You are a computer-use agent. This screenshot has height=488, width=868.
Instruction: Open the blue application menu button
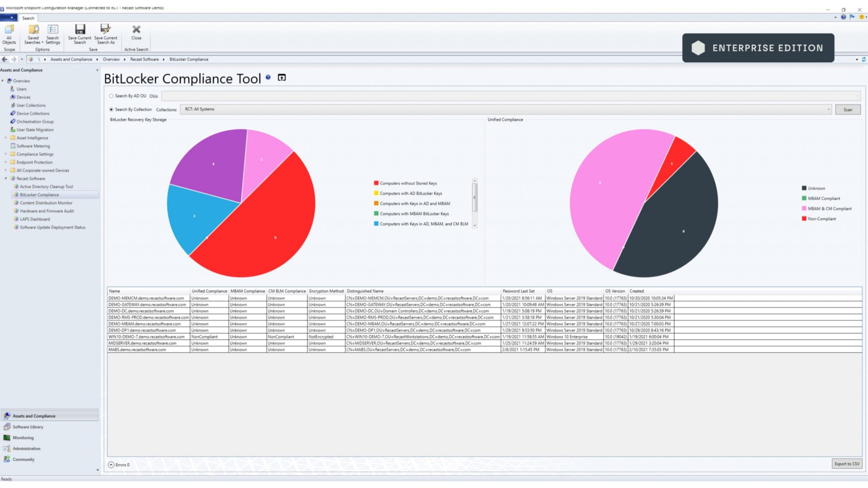tap(8, 18)
